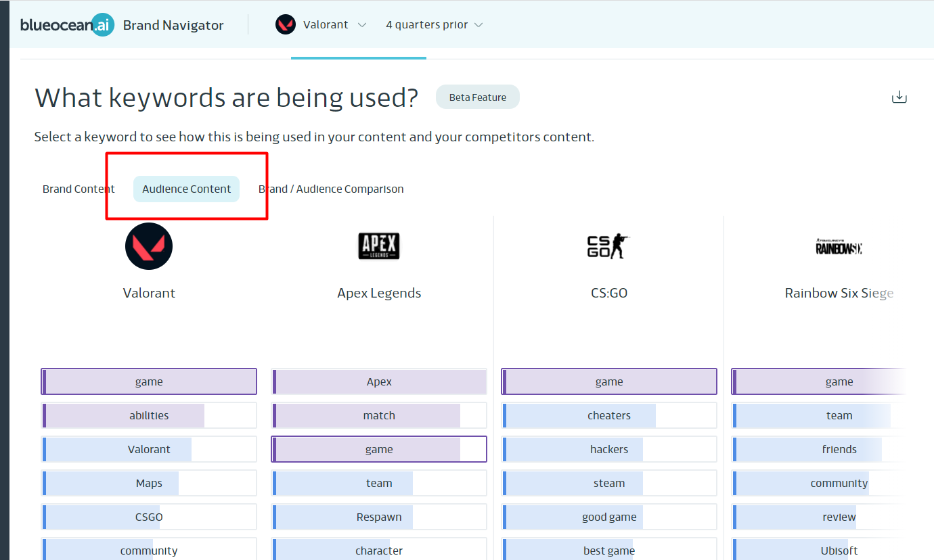Click the CS:GO column name
The width and height of the screenshot is (934, 560).
[x=609, y=294]
